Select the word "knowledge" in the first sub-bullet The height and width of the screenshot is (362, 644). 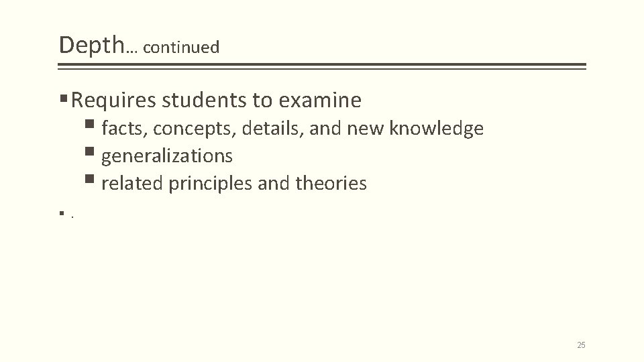point(436,129)
